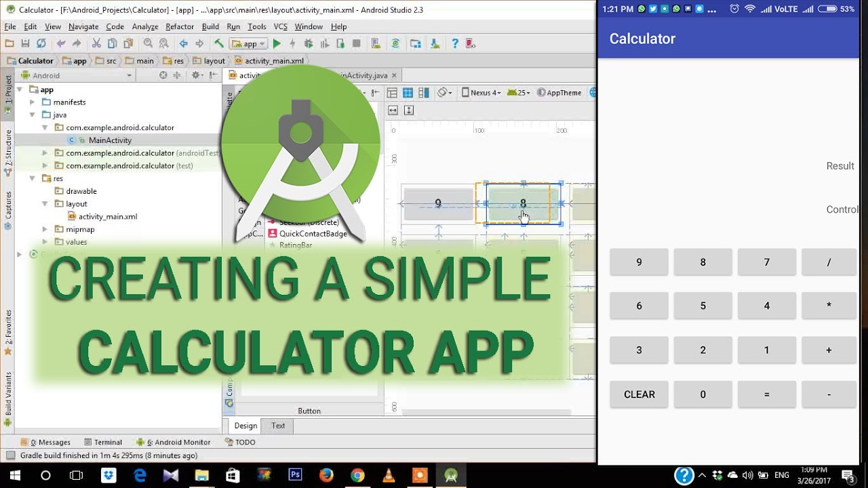Viewport: 868px width, 488px height.
Task: Tap the = button on phone calculator
Action: click(767, 394)
